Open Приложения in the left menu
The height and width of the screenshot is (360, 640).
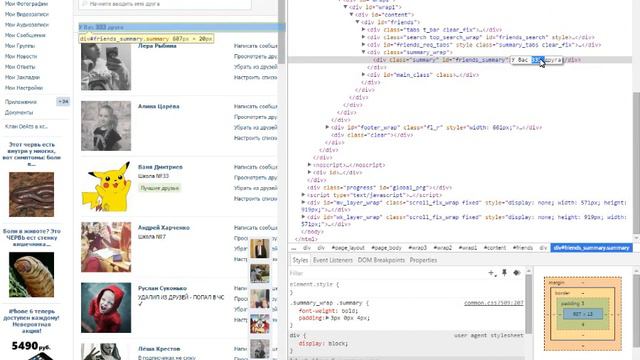click(x=20, y=102)
